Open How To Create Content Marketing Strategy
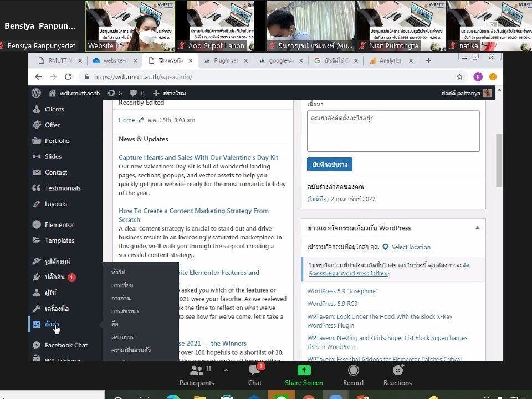The height and width of the screenshot is (399, 532). pyautogui.click(x=193, y=215)
